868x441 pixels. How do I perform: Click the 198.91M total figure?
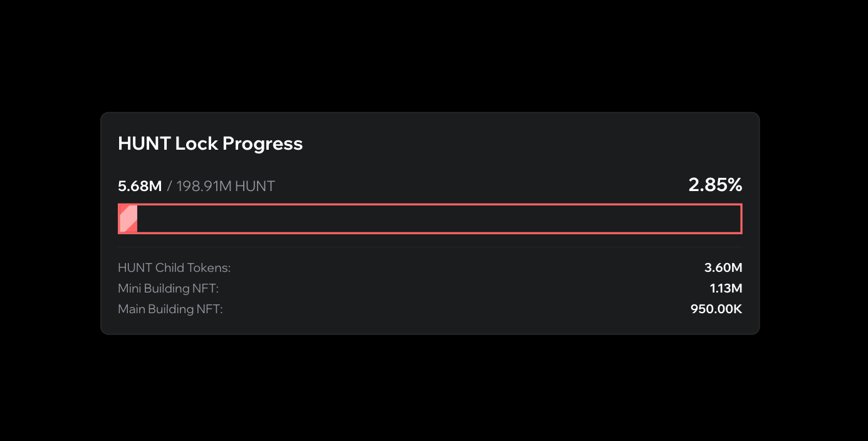point(204,186)
